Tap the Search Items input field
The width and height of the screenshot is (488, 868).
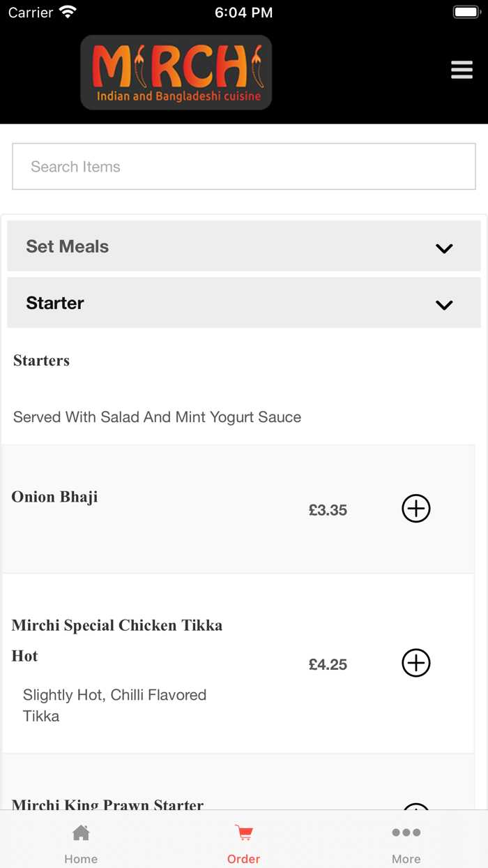(x=243, y=166)
